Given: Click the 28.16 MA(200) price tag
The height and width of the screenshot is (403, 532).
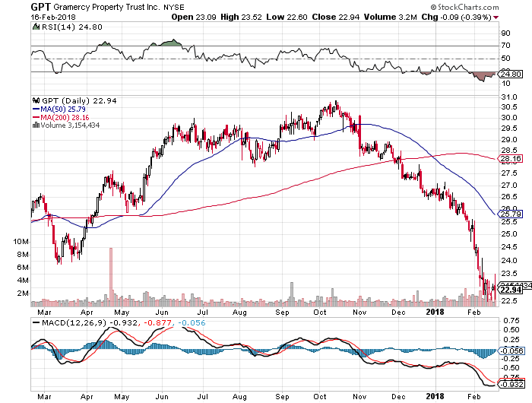Looking at the screenshot, I should [510, 159].
